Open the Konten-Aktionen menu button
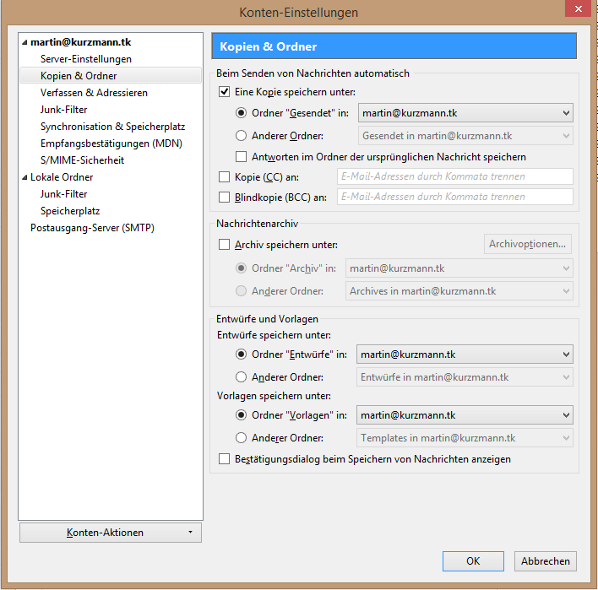Image resolution: width=598 pixels, height=590 pixels. pyautogui.click(x=110, y=532)
